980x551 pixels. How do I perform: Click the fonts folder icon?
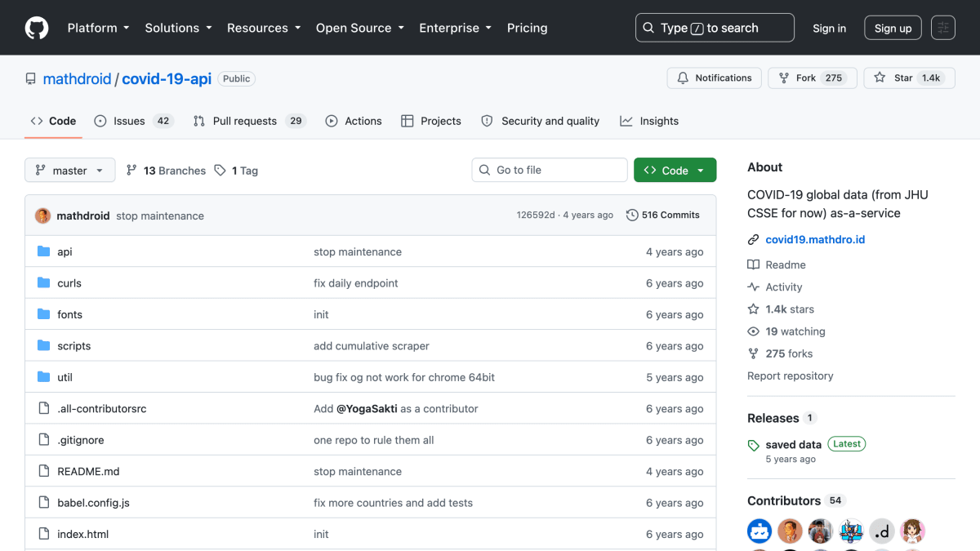44,314
